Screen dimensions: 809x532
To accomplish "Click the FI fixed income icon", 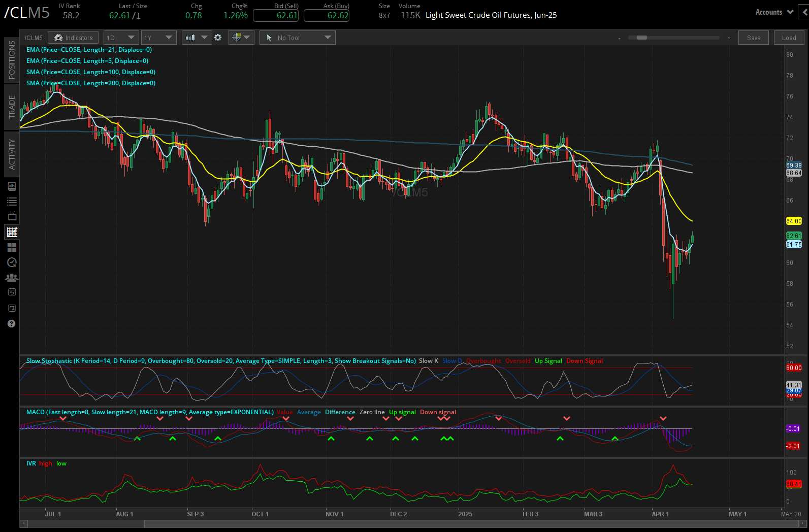I will coord(12,308).
